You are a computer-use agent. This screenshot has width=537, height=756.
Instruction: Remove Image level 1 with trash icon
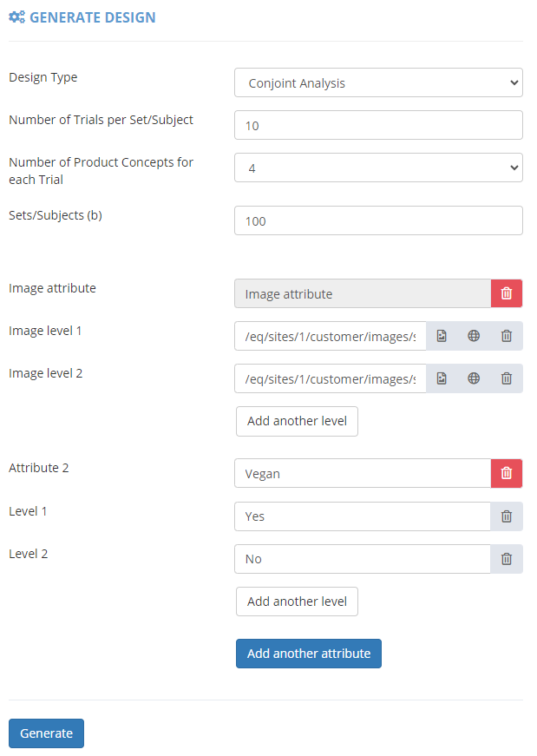(x=507, y=336)
